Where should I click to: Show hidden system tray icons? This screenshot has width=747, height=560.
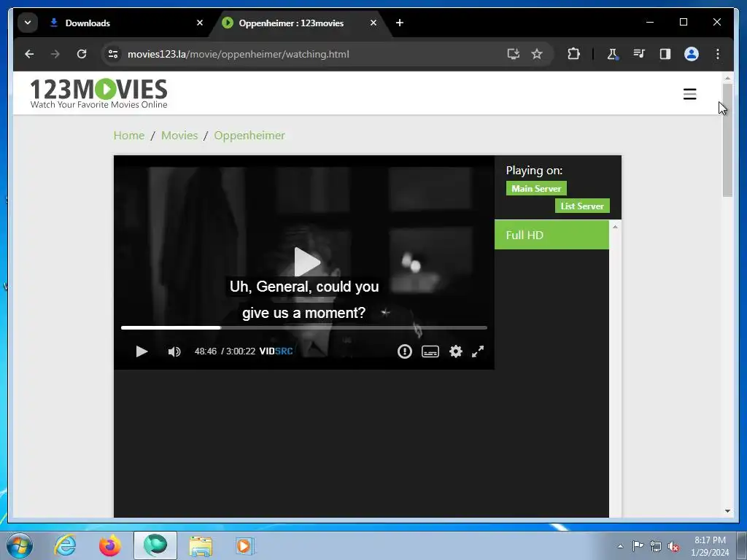pos(620,546)
